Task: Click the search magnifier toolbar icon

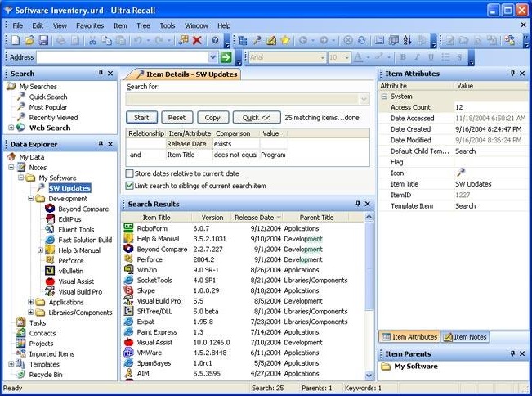Action: pyautogui.click(x=257, y=40)
